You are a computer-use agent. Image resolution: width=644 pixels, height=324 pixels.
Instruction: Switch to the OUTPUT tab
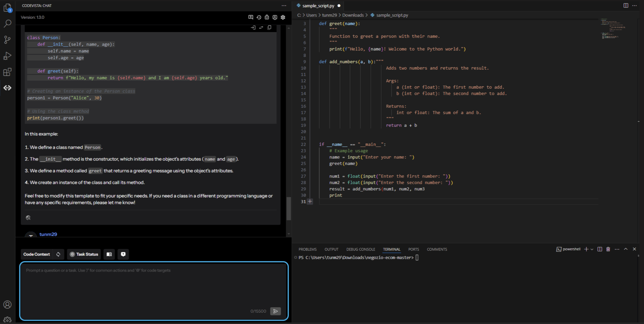click(x=331, y=249)
